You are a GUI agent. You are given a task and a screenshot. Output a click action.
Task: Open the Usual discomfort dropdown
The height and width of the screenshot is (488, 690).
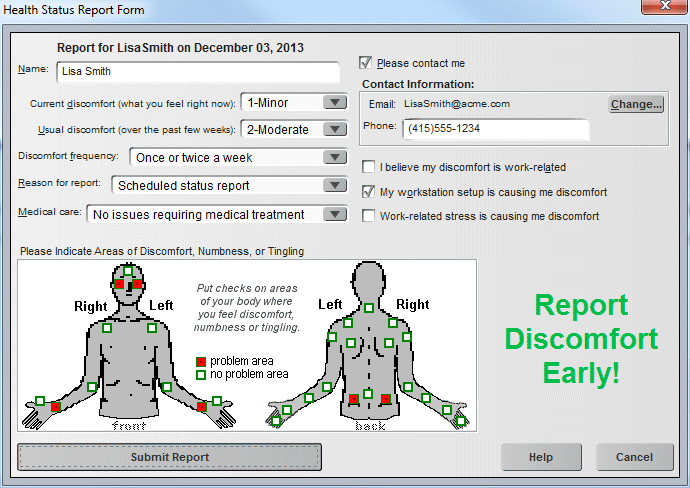click(x=335, y=129)
